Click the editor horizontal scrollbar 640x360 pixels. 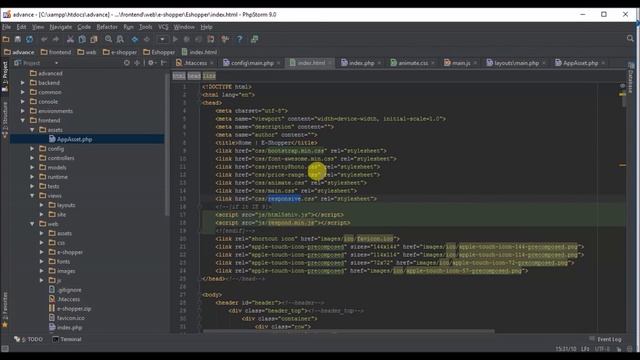click(349, 331)
